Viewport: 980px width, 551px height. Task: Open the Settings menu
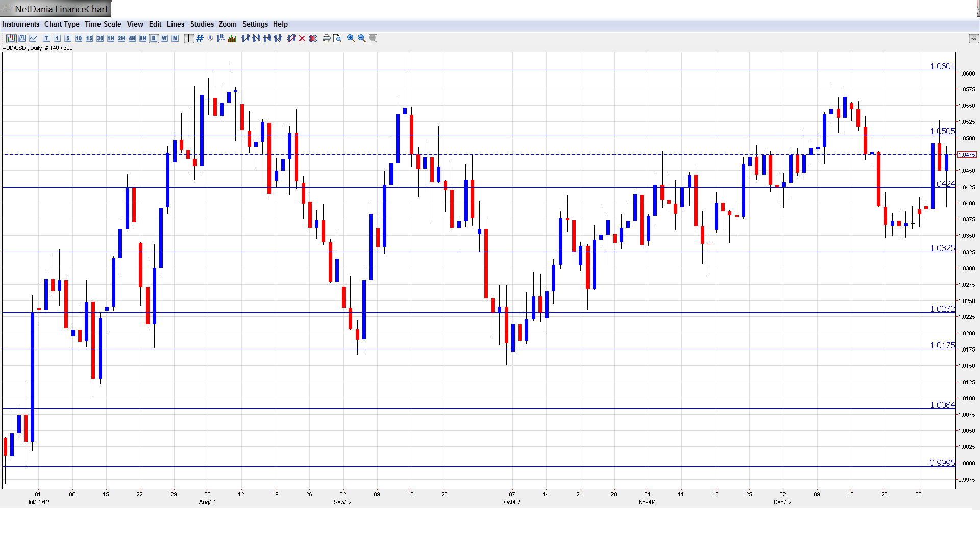255,24
